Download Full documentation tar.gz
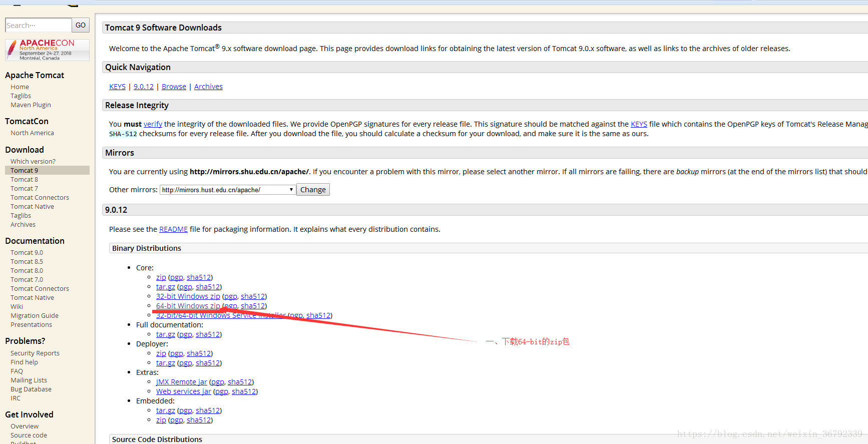Viewport: 868px width, 444px height. [165, 334]
